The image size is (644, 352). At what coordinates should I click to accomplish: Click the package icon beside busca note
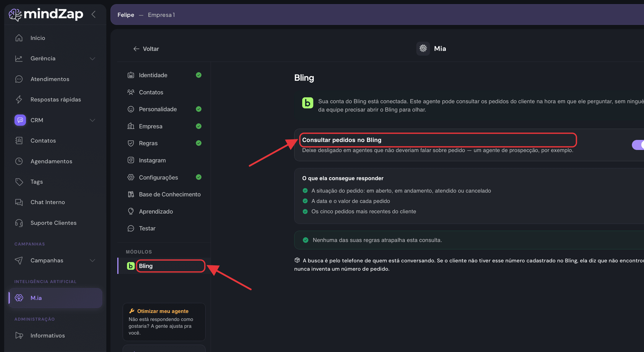(297, 260)
